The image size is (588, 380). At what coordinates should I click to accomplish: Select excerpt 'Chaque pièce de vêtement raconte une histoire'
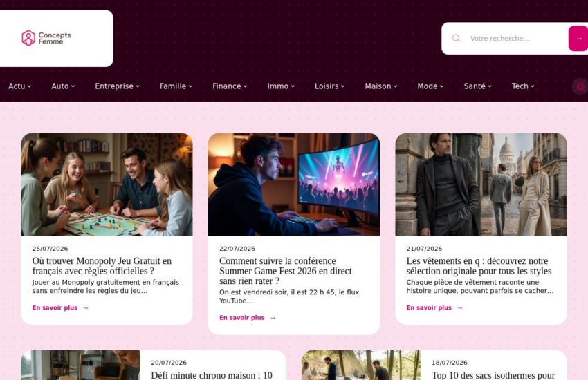pyautogui.click(x=480, y=287)
